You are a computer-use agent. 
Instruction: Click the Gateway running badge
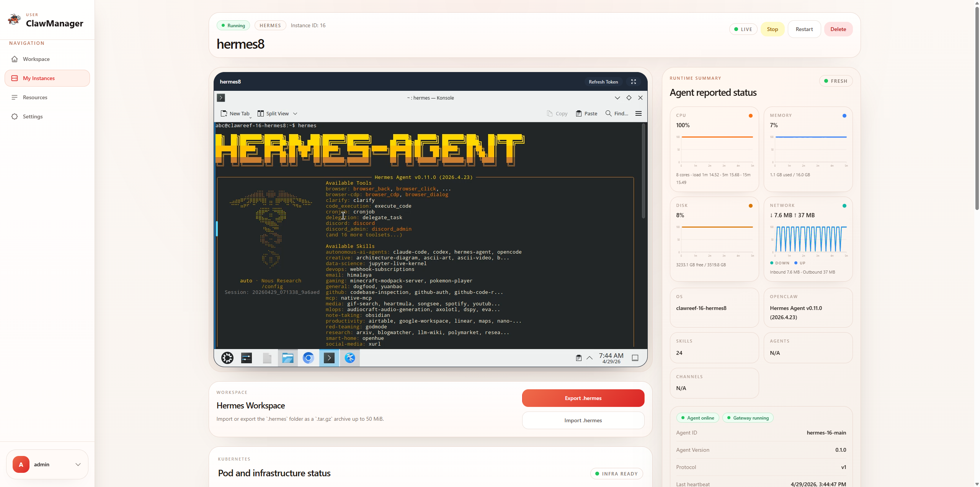(x=748, y=418)
